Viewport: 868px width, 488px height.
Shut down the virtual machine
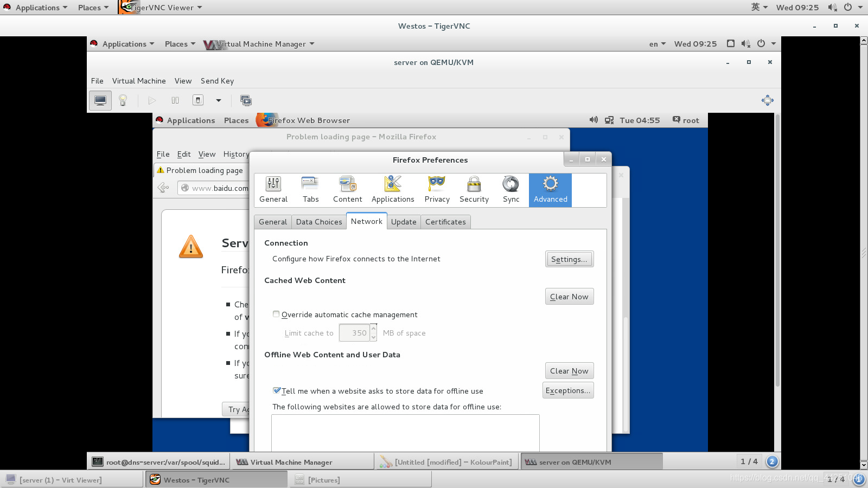[198, 100]
